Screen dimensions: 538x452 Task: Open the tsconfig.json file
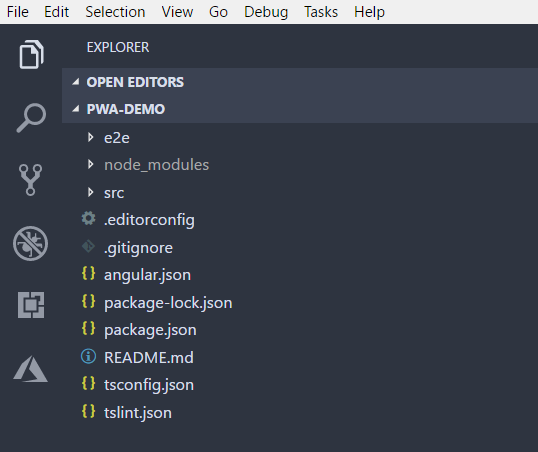(149, 385)
